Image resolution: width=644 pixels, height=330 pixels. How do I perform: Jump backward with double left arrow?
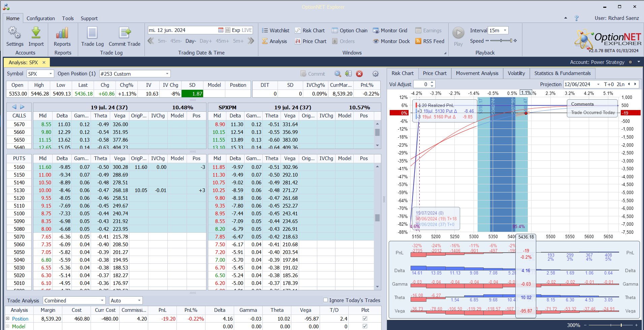[151, 41]
